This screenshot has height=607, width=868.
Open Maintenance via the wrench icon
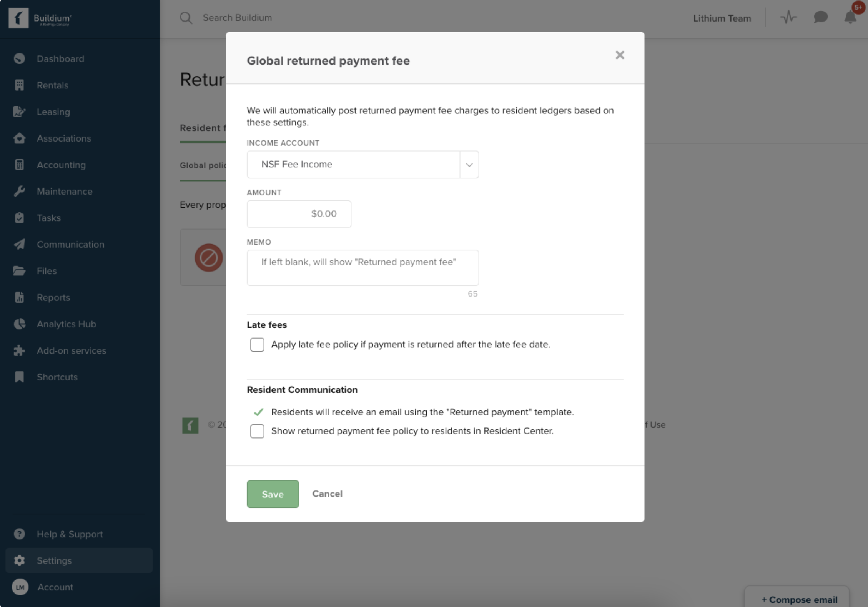point(20,191)
